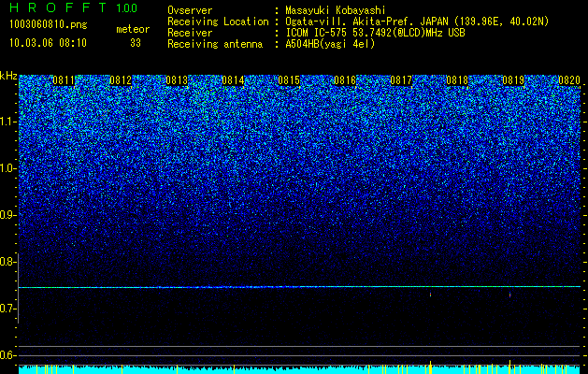Click the Receiving antenna field label
588x374 pixels.
click(x=215, y=44)
